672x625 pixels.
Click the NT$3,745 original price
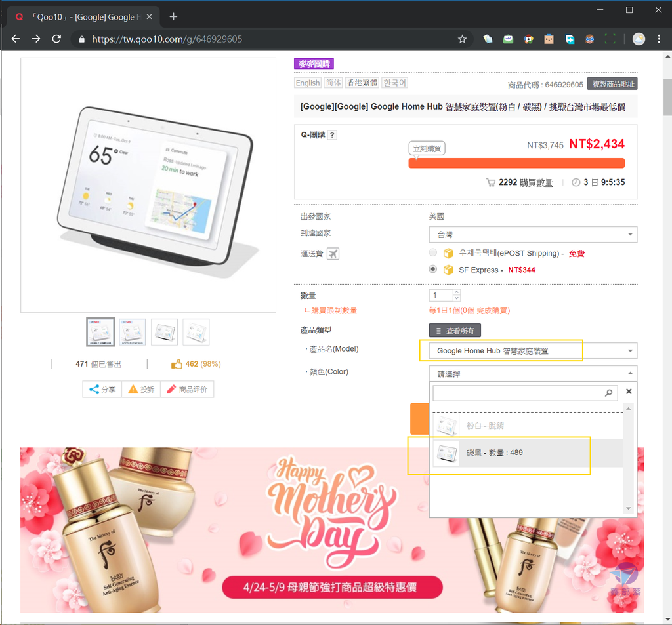pyautogui.click(x=545, y=145)
